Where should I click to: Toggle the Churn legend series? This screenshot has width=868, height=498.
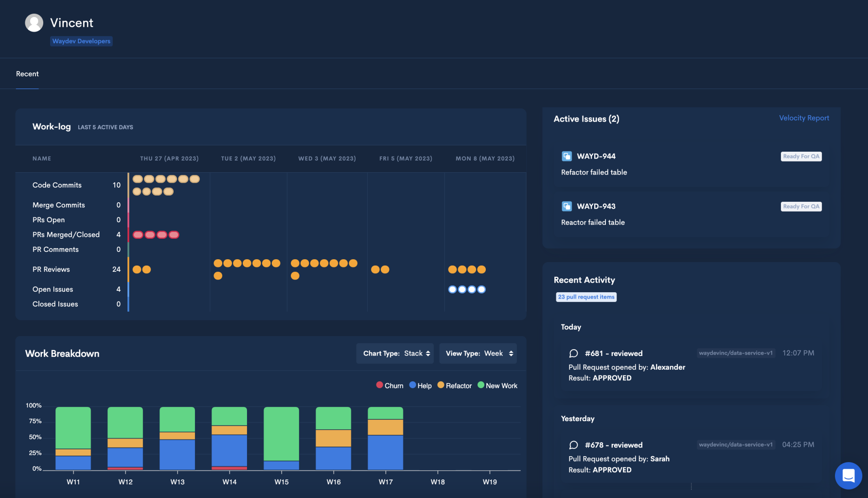click(x=390, y=385)
